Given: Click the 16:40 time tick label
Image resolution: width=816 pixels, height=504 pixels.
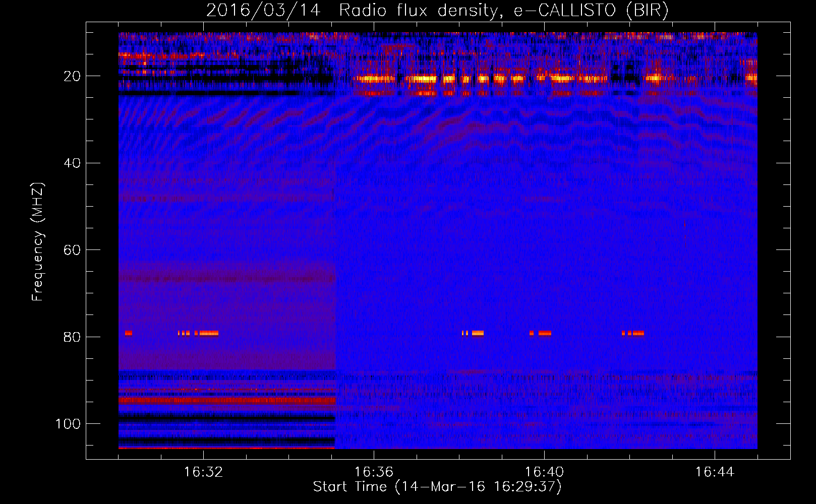Looking at the screenshot, I should pos(544,472).
